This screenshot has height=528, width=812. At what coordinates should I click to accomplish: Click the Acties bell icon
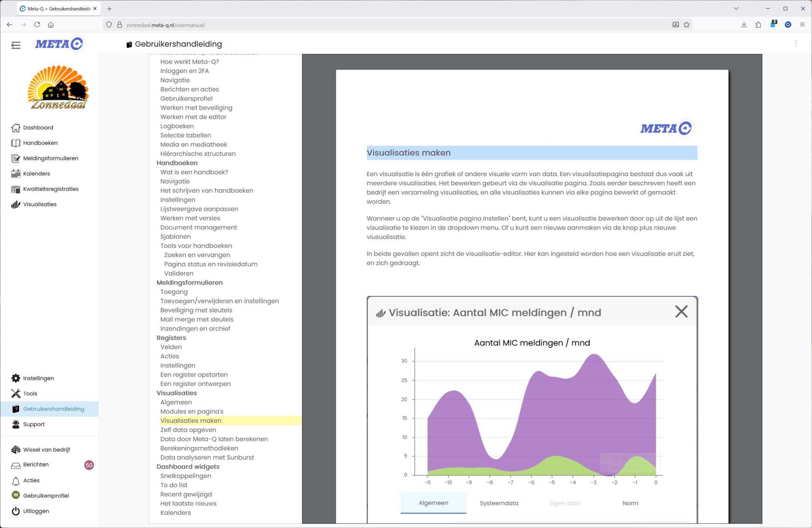[x=16, y=481]
